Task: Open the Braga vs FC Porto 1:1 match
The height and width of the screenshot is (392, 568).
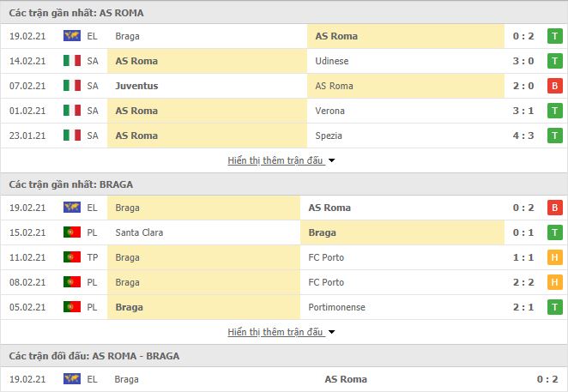Action: [284, 257]
